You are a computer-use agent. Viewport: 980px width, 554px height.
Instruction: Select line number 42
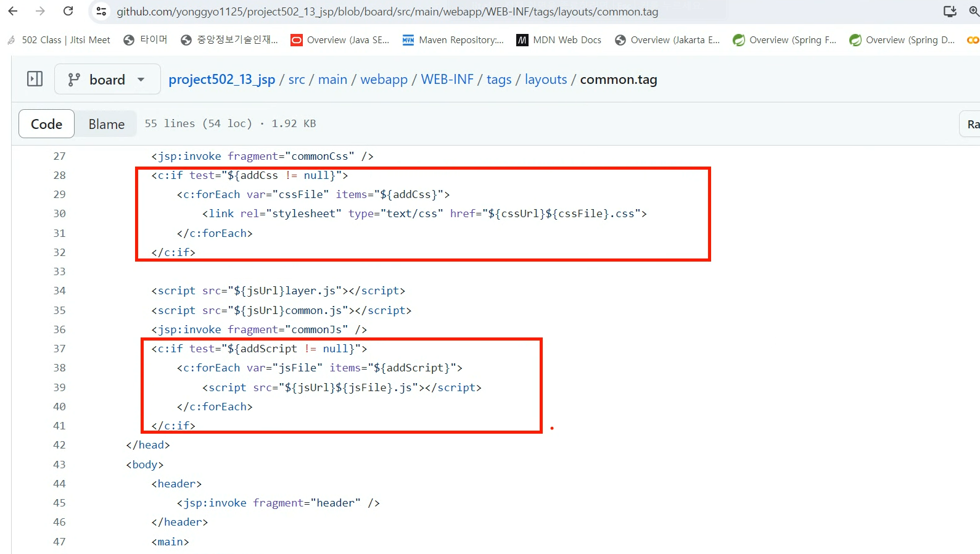pyautogui.click(x=59, y=445)
